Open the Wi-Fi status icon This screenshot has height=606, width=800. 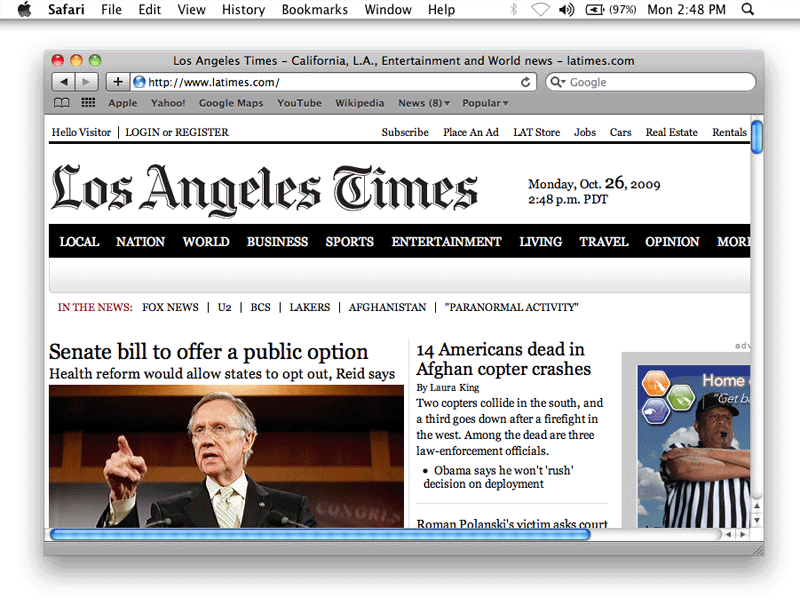(540, 10)
